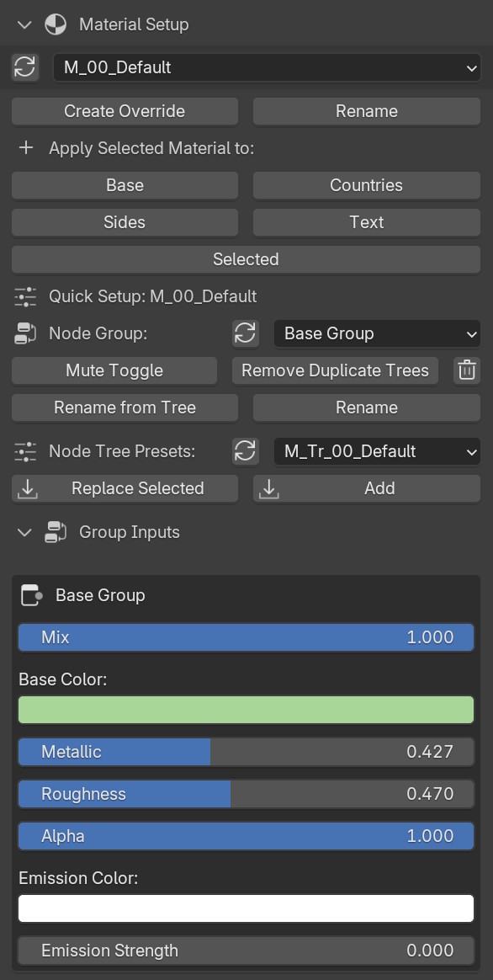
Task: Click the Base Group panel header icon
Action: (31, 595)
